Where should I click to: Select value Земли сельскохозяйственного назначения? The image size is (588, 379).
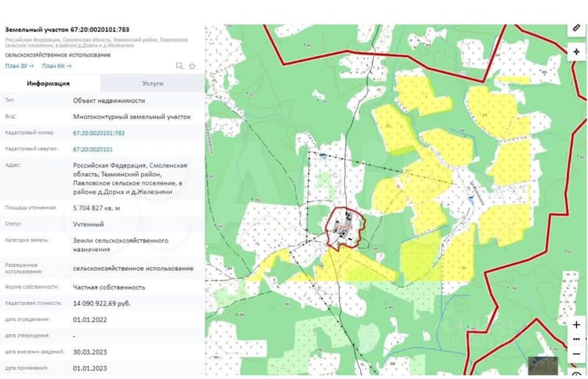(121, 245)
